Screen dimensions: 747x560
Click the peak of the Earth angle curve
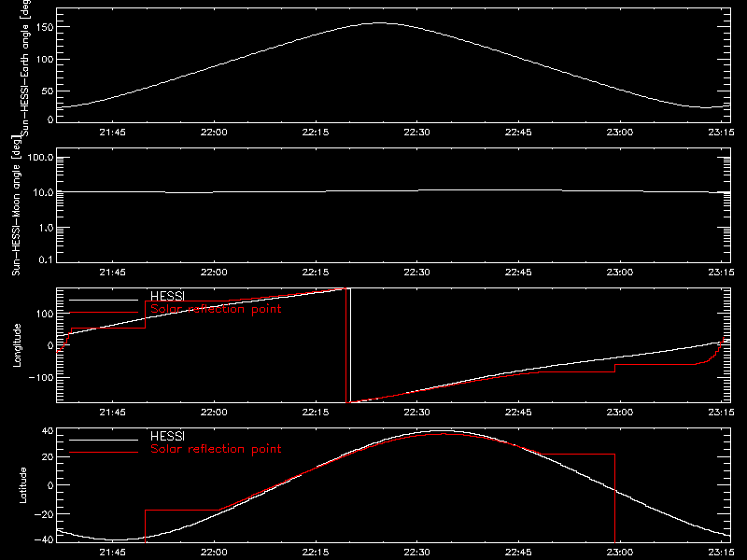(x=380, y=22)
